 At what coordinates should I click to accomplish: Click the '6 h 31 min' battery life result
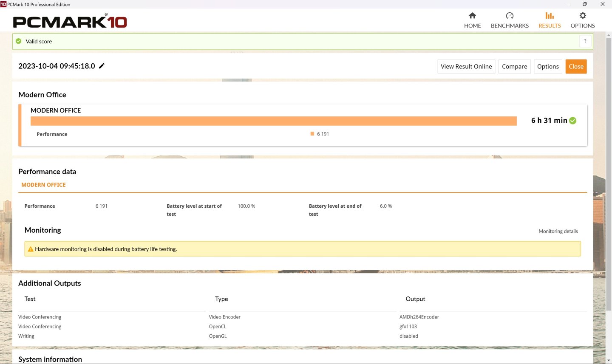[549, 121]
